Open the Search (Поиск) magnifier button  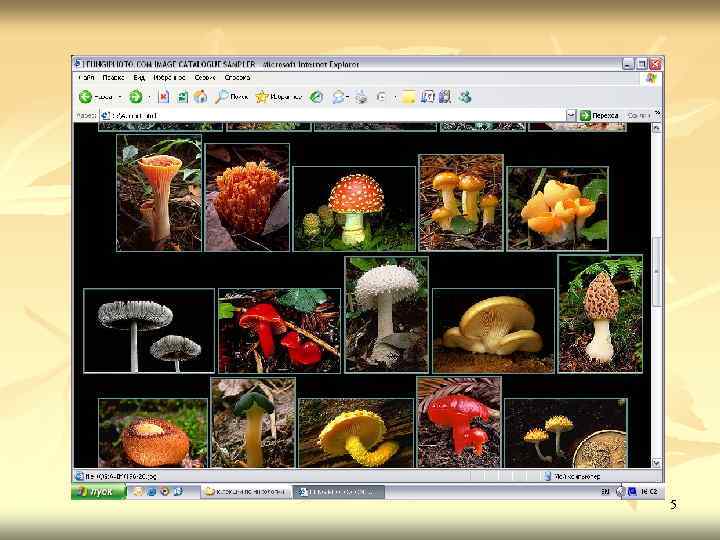click(x=231, y=97)
